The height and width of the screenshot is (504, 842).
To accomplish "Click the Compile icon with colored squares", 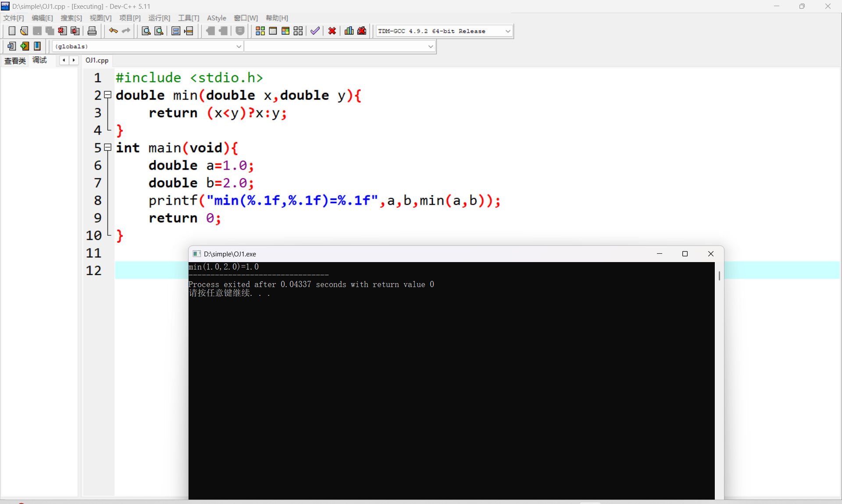I will (x=260, y=31).
